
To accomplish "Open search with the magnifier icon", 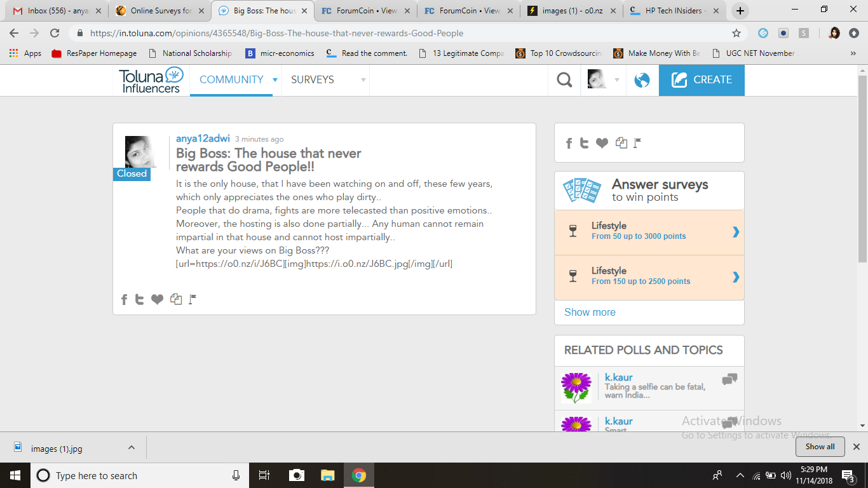I will point(564,80).
